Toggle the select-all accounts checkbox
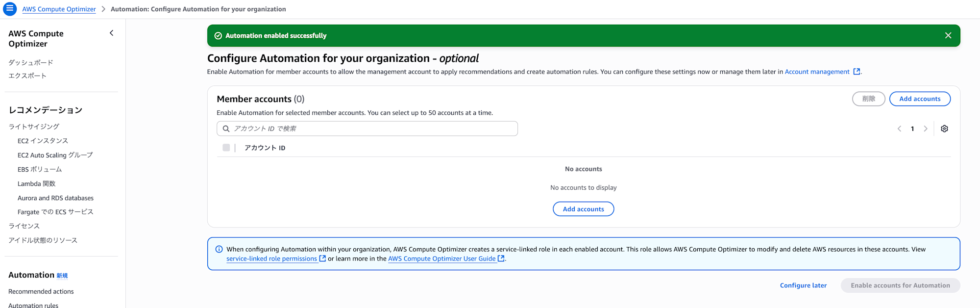This screenshot has height=308, width=980. pos(226,148)
